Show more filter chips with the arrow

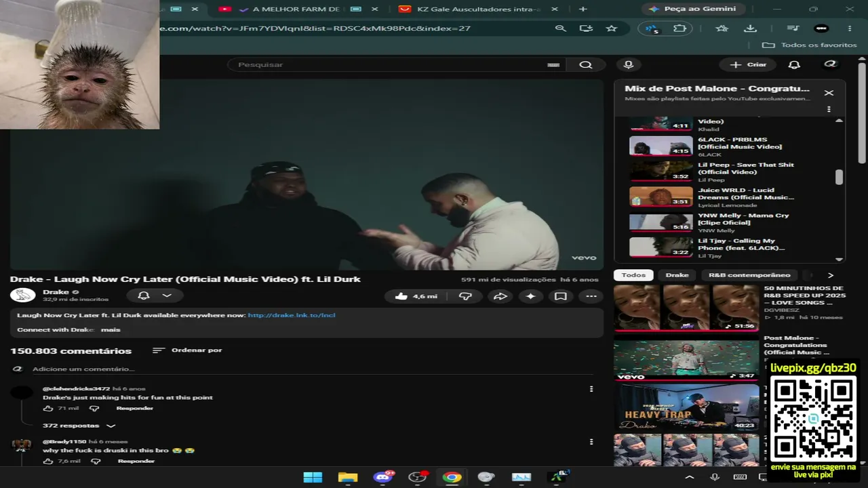coord(831,275)
